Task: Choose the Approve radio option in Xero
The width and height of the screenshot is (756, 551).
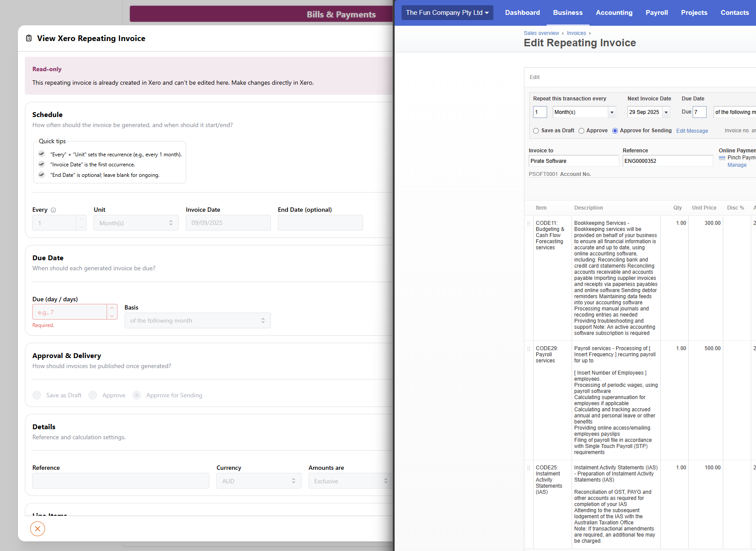Action: [581, 131]
